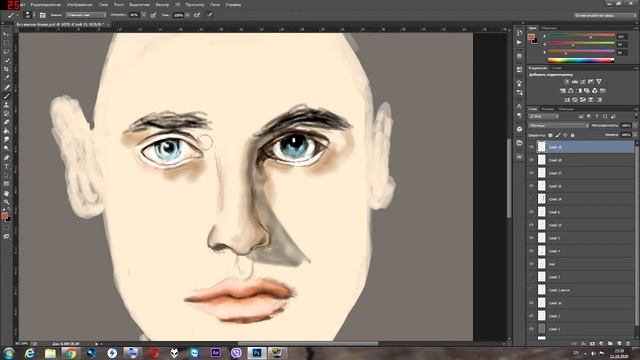
Task: Hide layer Слой 4 eye icon
Action: pyautogui.click(x=531, y=251)
